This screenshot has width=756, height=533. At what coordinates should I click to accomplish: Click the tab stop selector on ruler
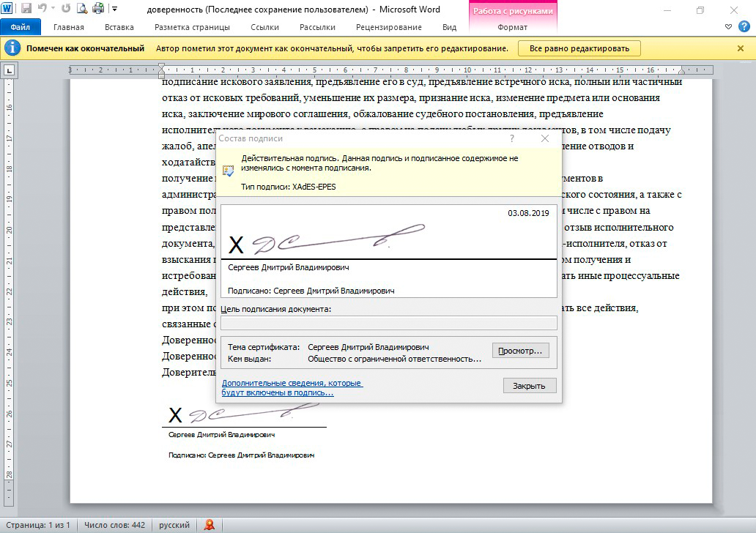coord(10,70)
